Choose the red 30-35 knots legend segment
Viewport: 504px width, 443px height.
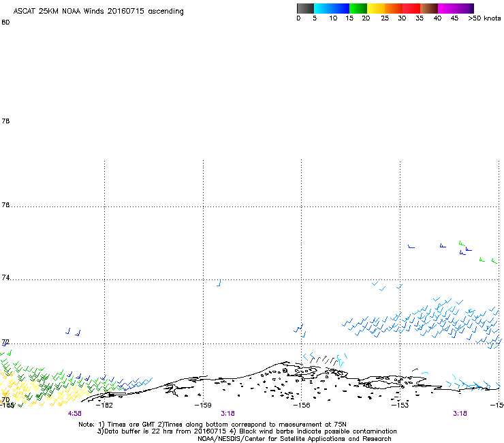tap(411, 8)
